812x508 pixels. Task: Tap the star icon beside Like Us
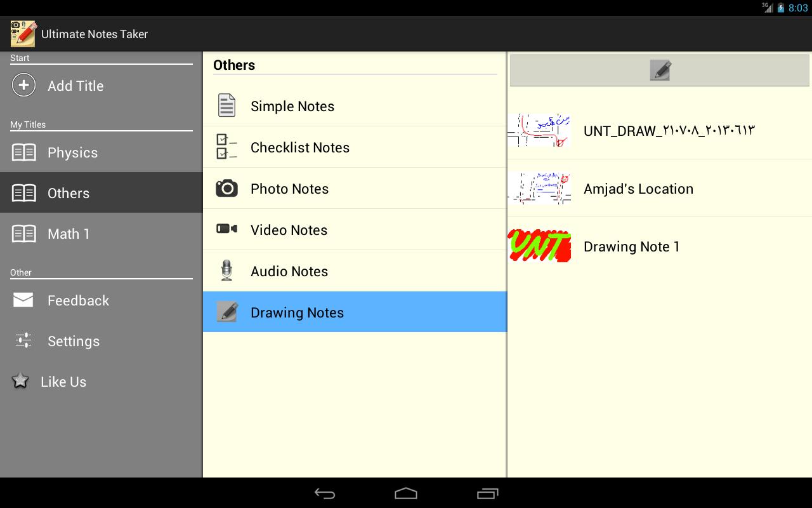pyautogui.click(x=20, y=381)
